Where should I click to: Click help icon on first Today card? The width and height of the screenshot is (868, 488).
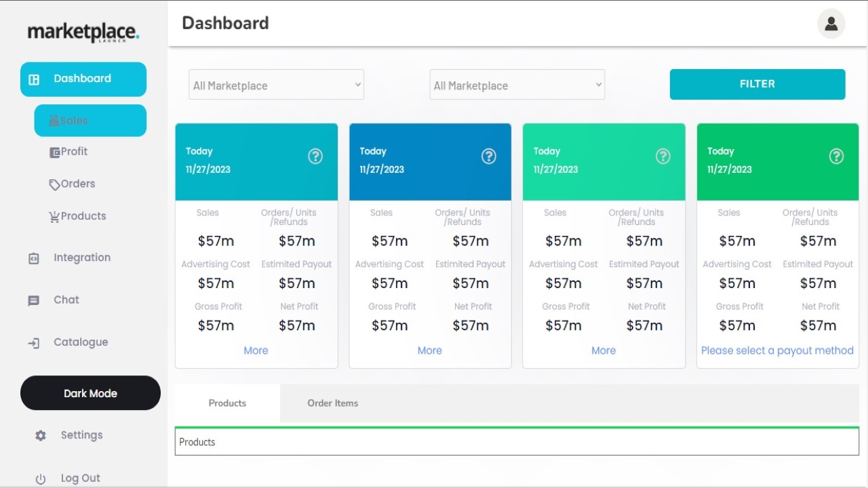[315, 157]
